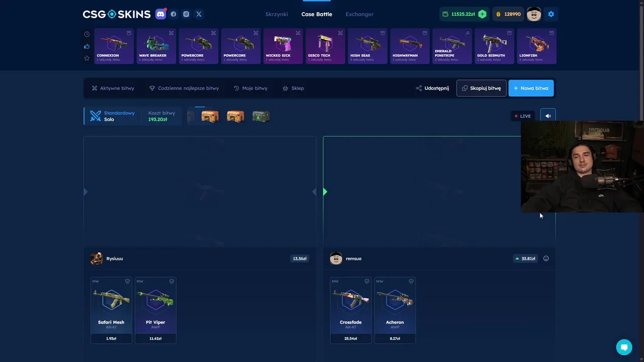Click Skopiuj bitwę button

click(x=481, y=88)
